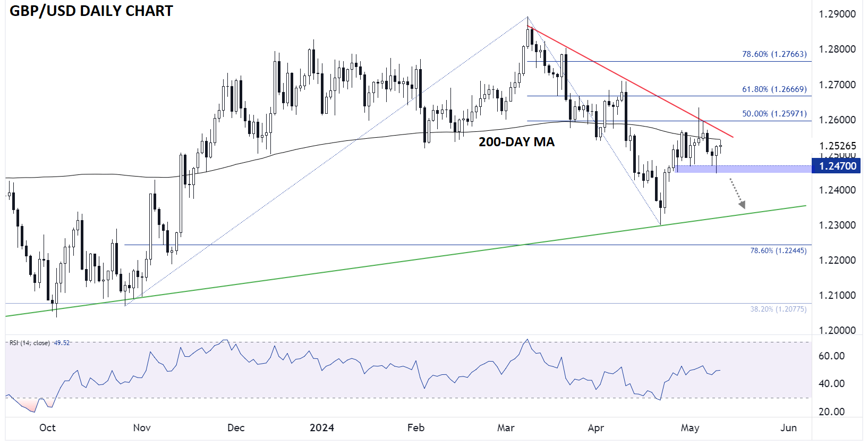Click the 1.24000 price axis label
This screenshot has height=444, width=868.
point(837,190)
